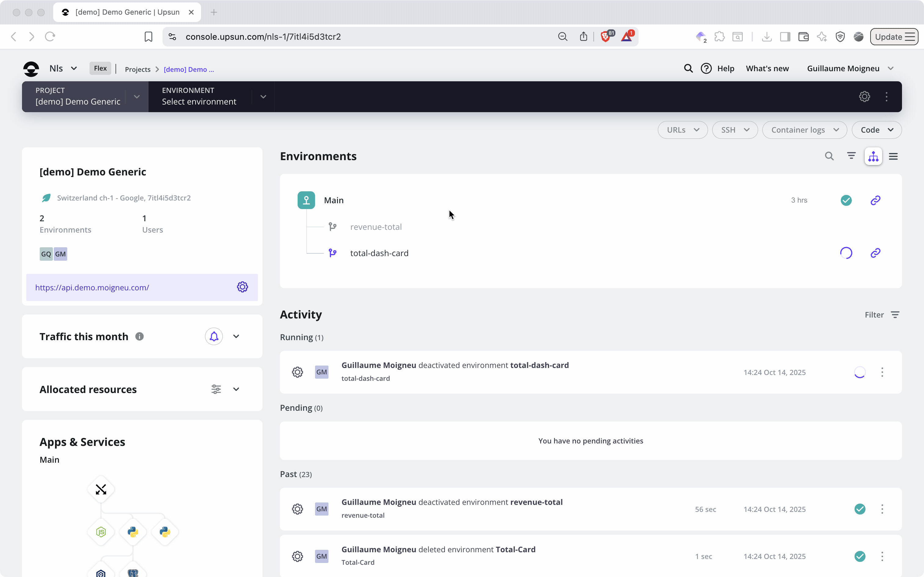Expand the Traffic this month panel
The height and width of the screenshot is (577, 924).
pyautogui.click(x=236, y=336)
